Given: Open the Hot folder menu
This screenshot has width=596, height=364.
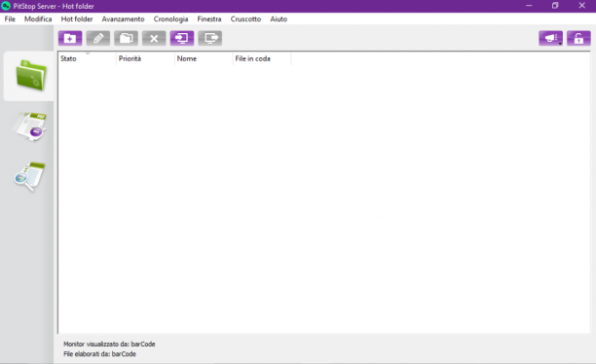Looking at the screenshot, I should 77,19.
